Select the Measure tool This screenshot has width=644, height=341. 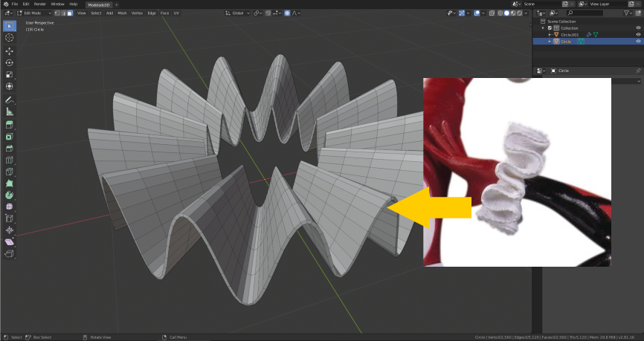9,111
